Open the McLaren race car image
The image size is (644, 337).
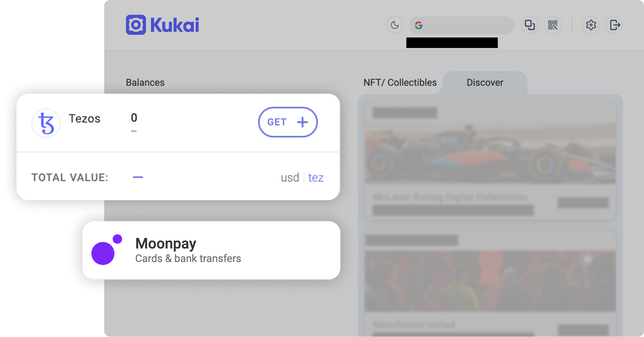(x=490, y=154)
